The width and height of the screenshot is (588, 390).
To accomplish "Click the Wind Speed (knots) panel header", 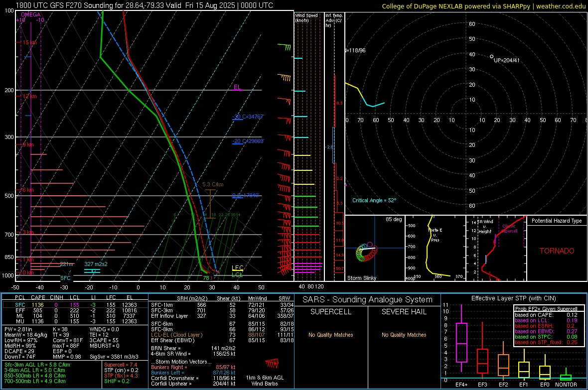I will coord(306,17).
